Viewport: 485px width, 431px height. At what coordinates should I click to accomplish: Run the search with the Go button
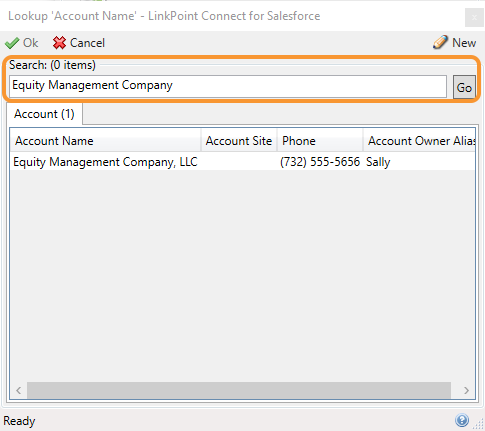(464, 87)
